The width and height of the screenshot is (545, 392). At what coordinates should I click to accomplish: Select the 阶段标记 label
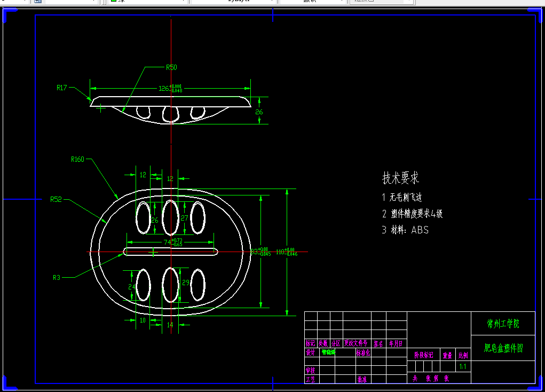pos(424,355)
